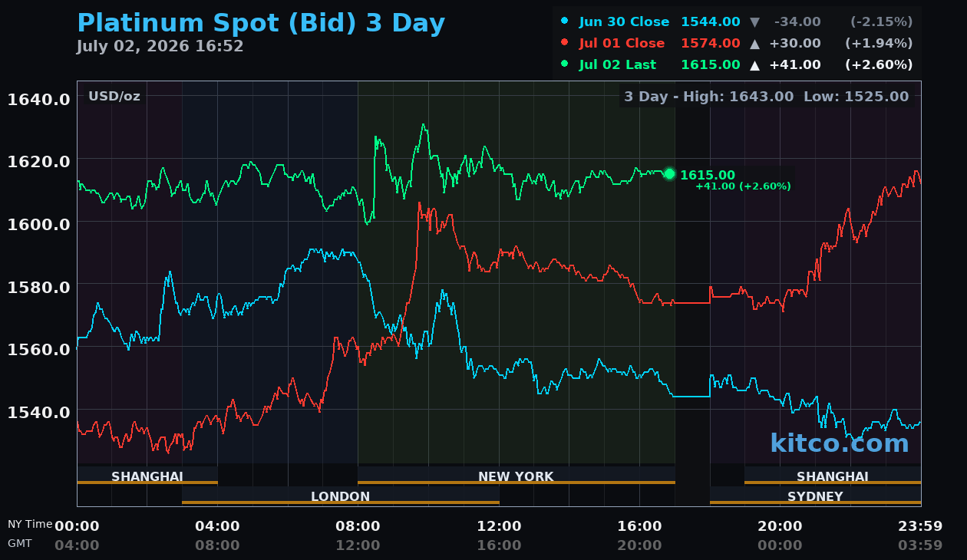Click the (-2.15%) percent change
The width and height of the screenshot is (967, 560).
pyautogui.click(x=882, y=22)
